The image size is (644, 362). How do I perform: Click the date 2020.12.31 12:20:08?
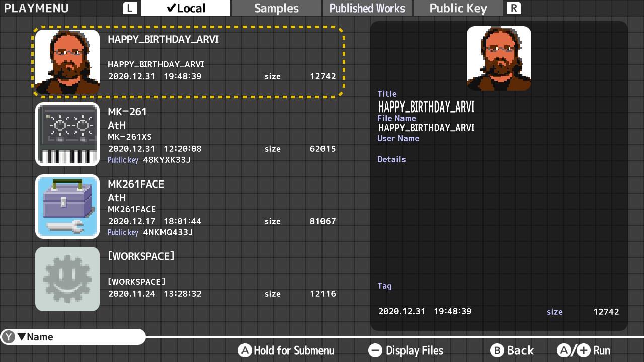tap(155, 149)
